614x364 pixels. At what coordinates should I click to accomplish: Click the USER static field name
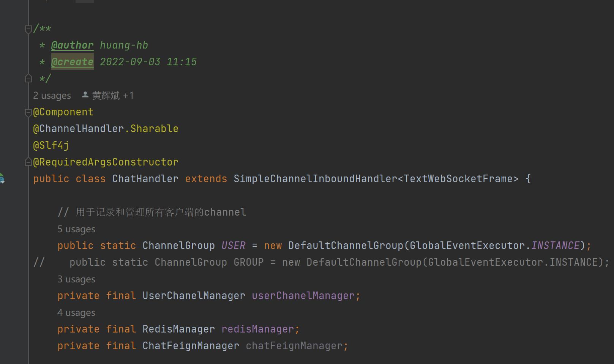pyautogui.click(x=234, y=246)
